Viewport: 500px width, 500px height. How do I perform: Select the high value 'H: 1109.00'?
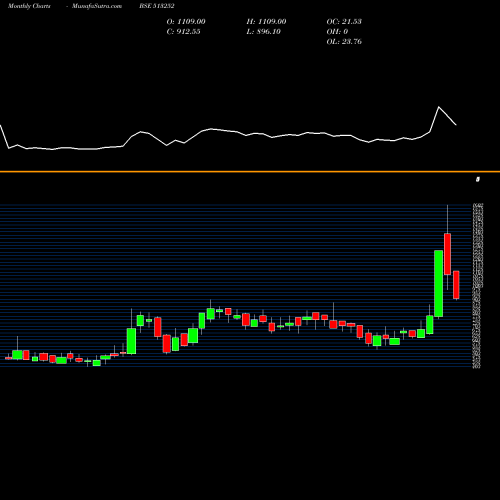pyautogui.click(x=266, y=22)
